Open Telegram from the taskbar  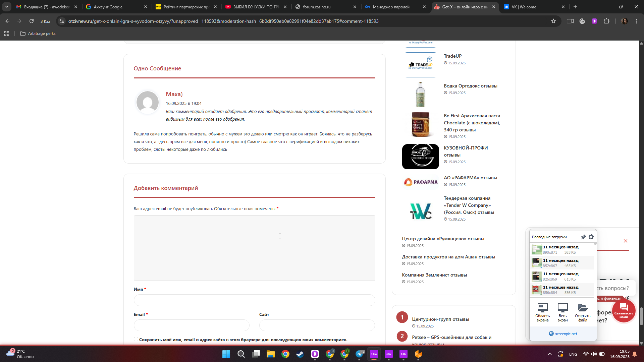coord(359,354)
